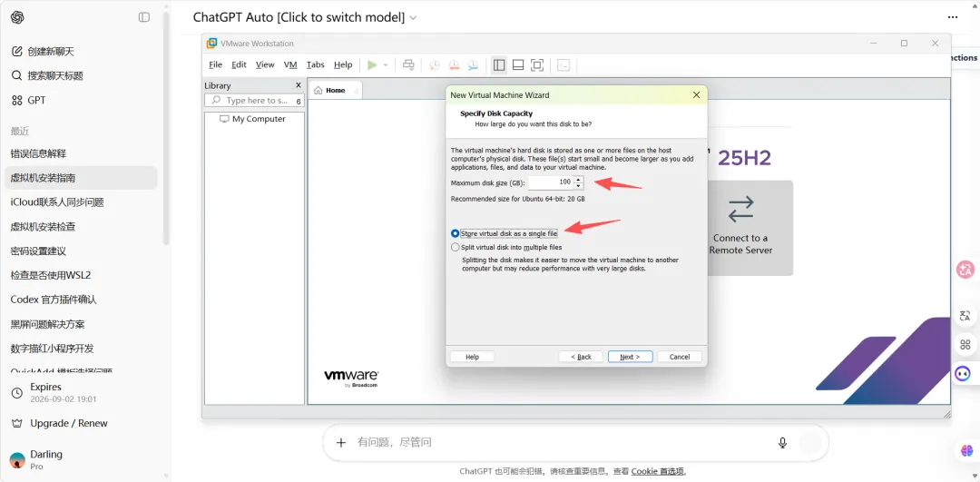Click the microphone icon in the message box
The height and width of the screenshot is (482, 980).
tap(782, 443)
